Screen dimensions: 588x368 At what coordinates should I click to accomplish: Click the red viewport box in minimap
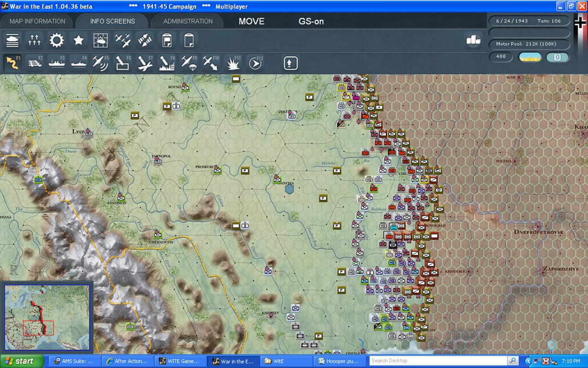point(38,328)
